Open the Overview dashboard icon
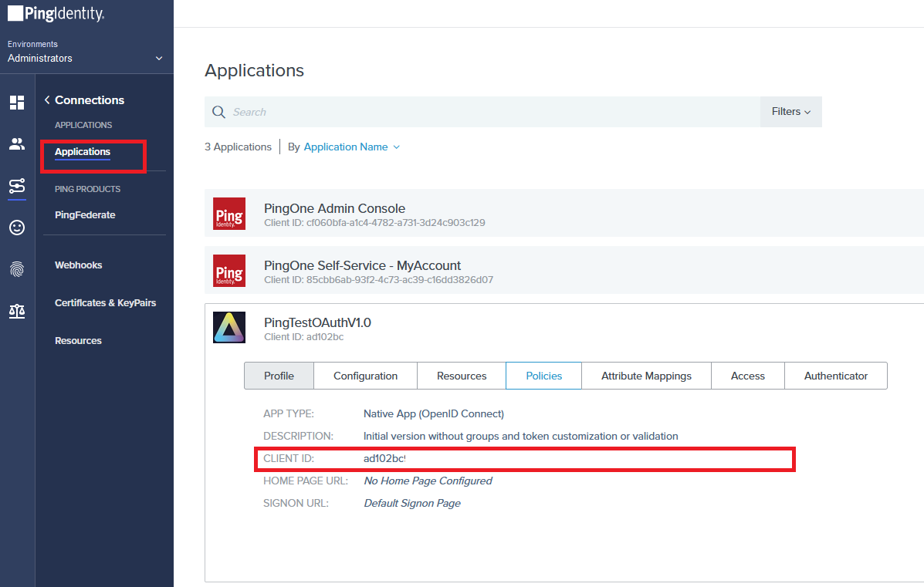 pos(16,103)
